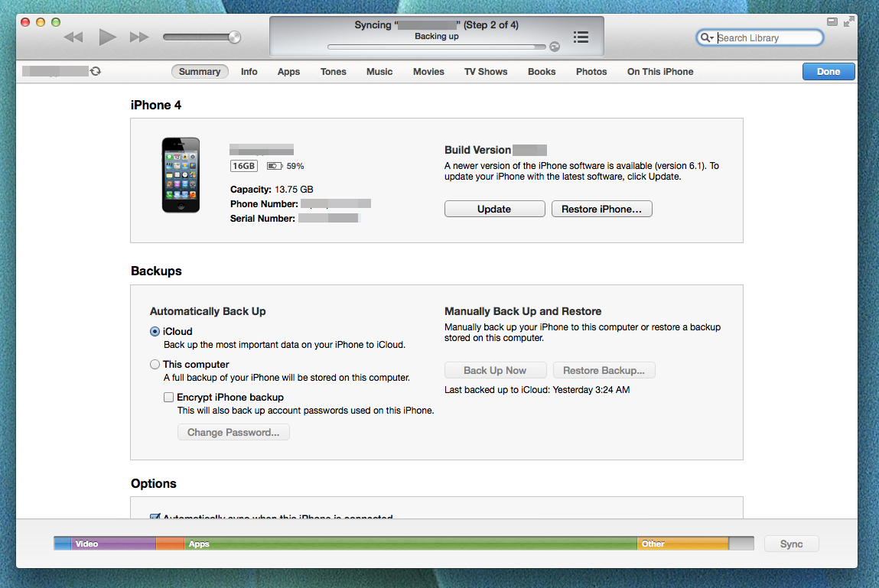Open the Apps tab
Image resolution: width=879 pixels, height=588 pixels.
288,72
